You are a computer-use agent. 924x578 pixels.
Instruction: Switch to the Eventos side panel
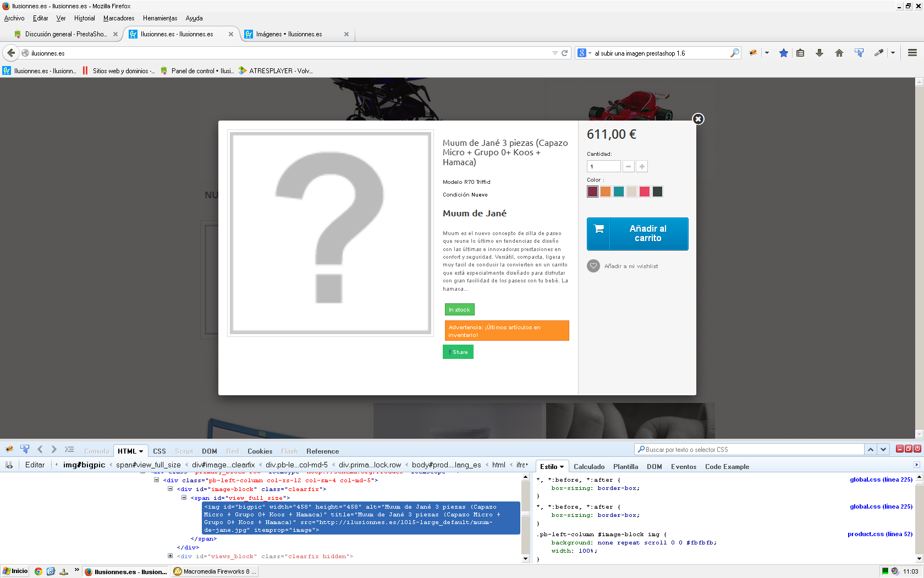coord(684,466)
